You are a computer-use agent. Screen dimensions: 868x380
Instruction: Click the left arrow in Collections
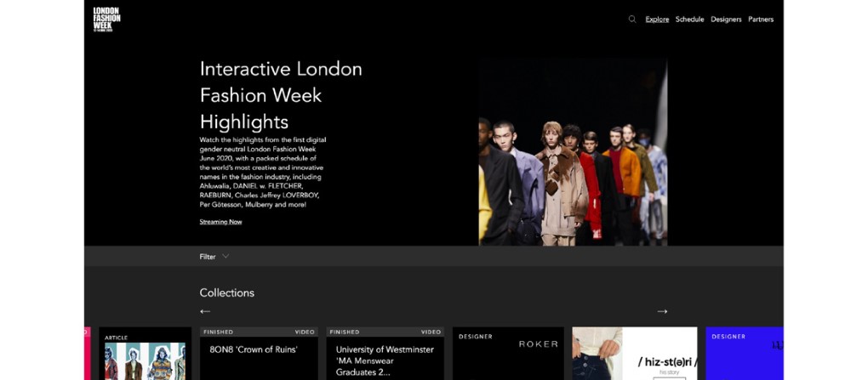point(205,311)
